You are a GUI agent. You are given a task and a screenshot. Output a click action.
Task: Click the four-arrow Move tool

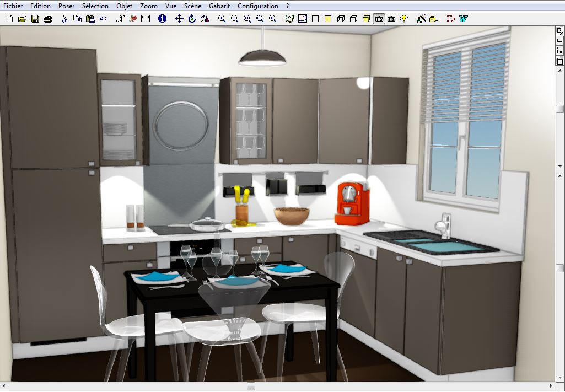(x=179, y=19)
